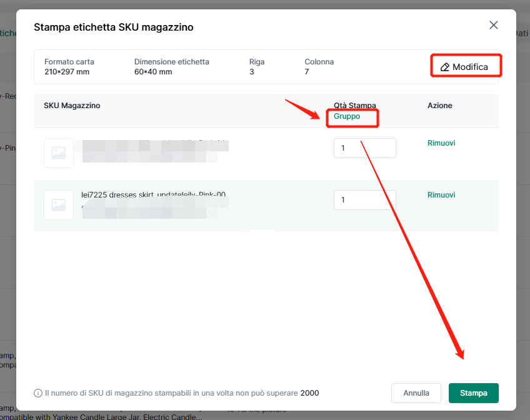This screenshot has width=530, height=420.
Task: Click the Azione column header
Action: point(440,106)
